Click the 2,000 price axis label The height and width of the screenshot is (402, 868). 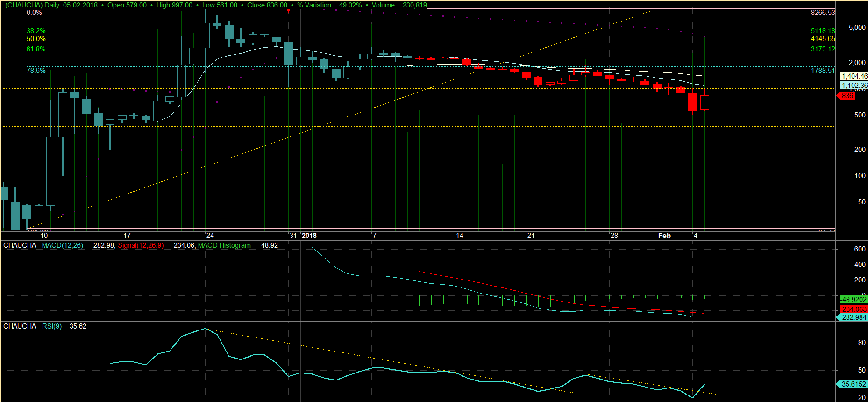pyautogui.click(x=857, y=63)
